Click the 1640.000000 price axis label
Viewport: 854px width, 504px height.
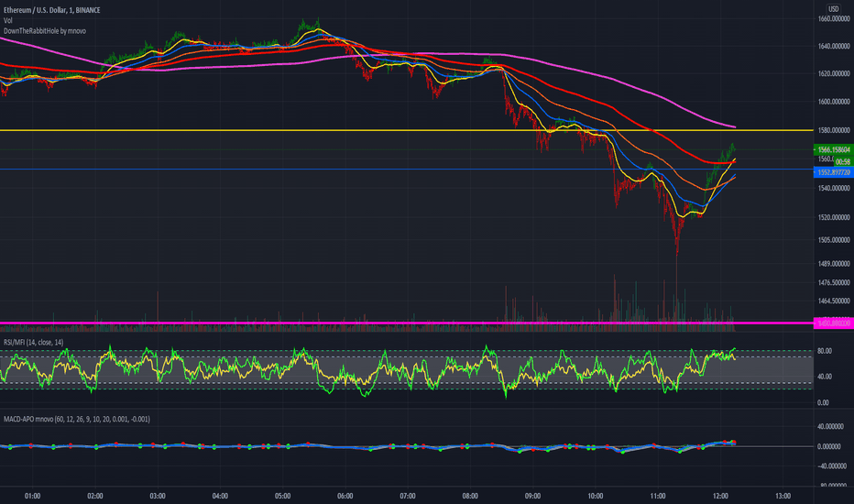[x=834, y=46]
